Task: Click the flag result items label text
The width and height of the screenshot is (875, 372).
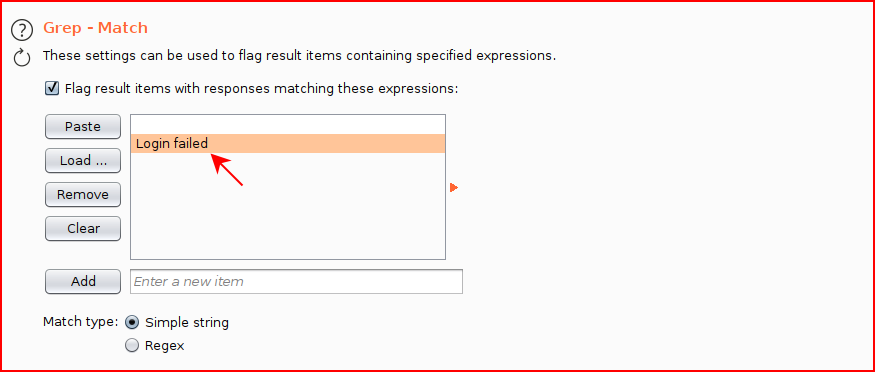Action: 262,89
